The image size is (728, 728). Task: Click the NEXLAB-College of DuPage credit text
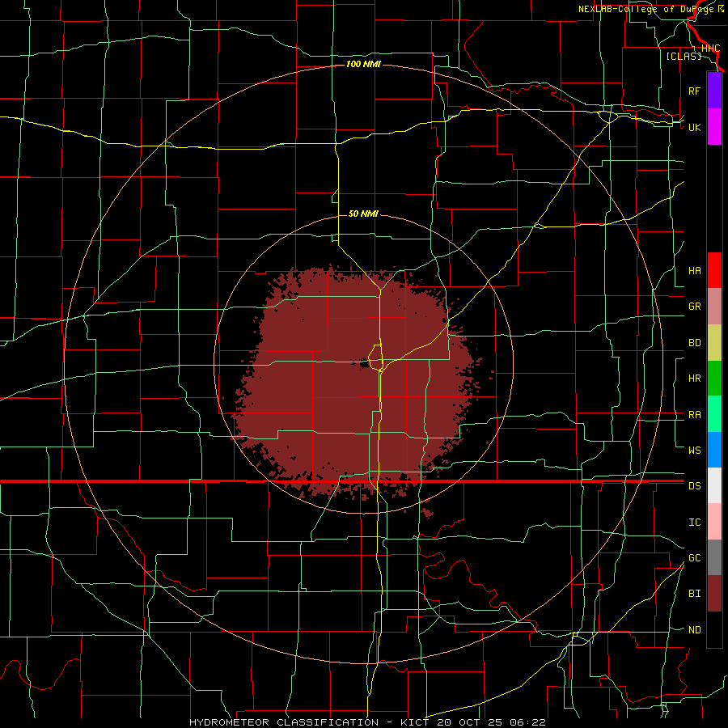click(645, 9)
